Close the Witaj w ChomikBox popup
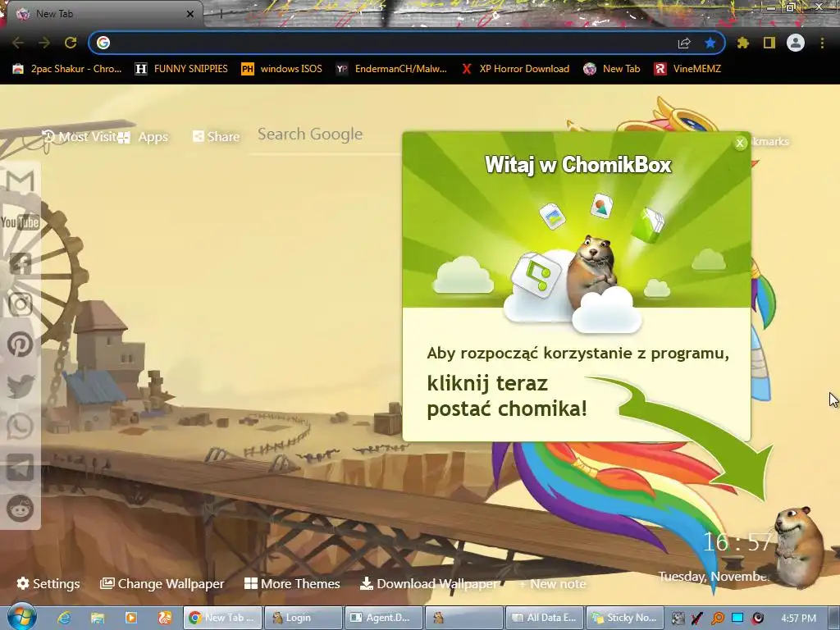840x630 pixels. click(x=740, y=143)
